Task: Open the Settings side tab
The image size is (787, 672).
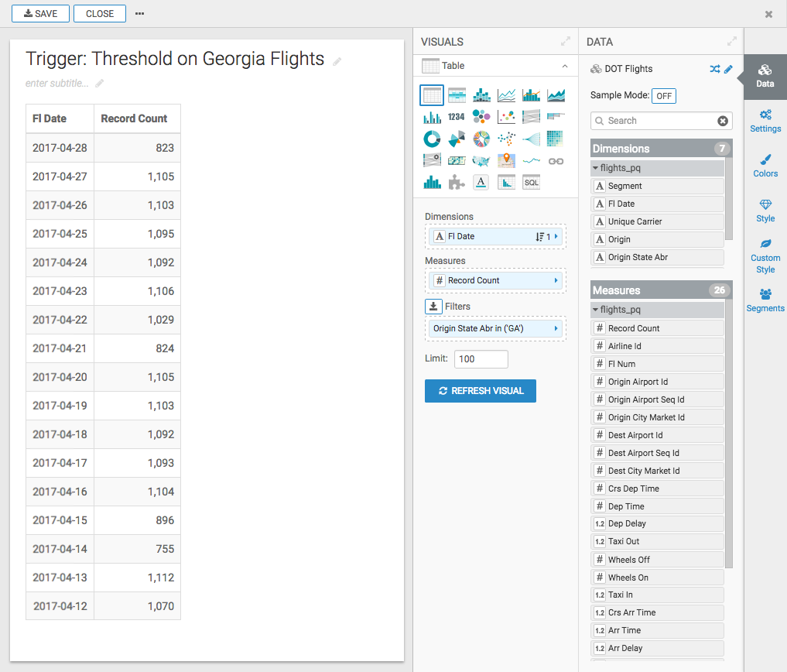Action: click(765, 121)
